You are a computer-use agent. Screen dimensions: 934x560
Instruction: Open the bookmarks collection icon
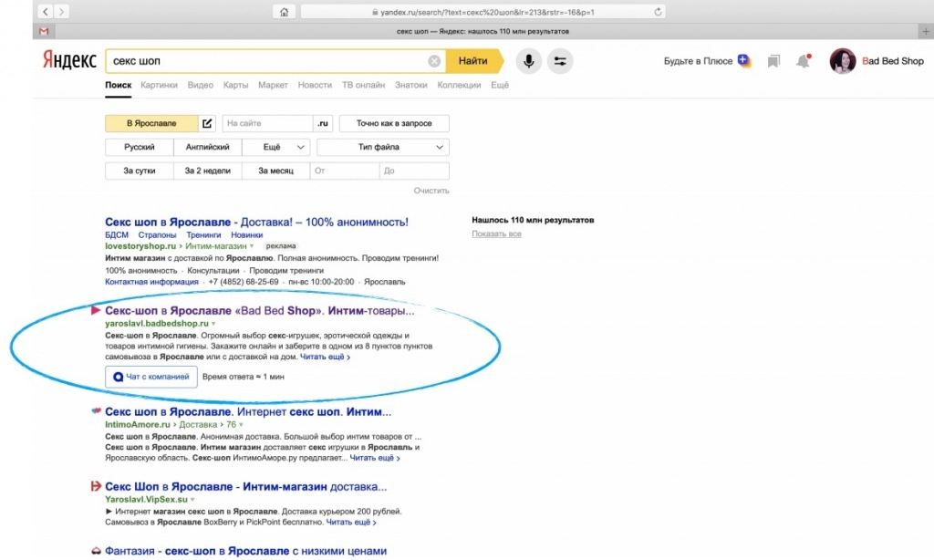pos(773,61)
